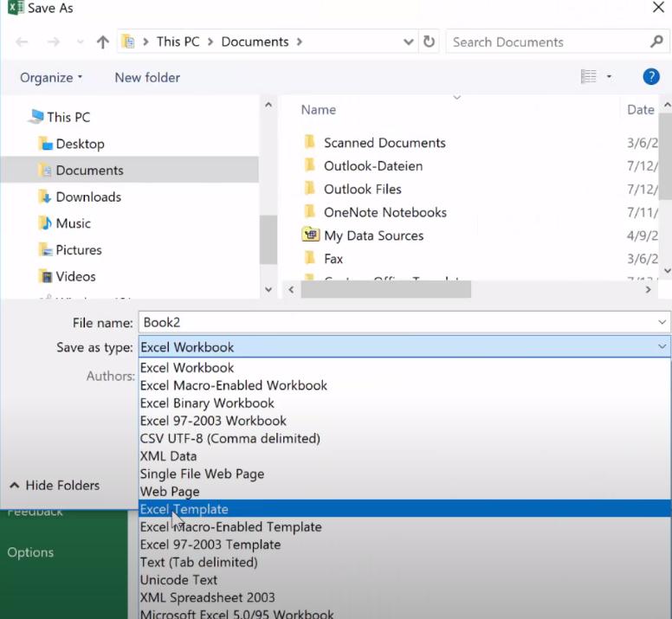The image size is (672, 619).
Task: Choose Single File Web Page type
Action: click(x=404, y=474)
